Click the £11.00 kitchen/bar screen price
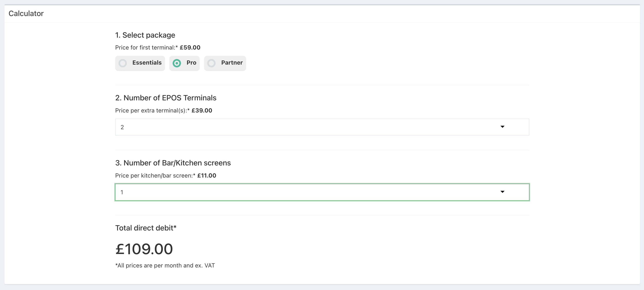The width and height of the screenshot is (644, 290). pyautogui.click(x=207, y=175)
